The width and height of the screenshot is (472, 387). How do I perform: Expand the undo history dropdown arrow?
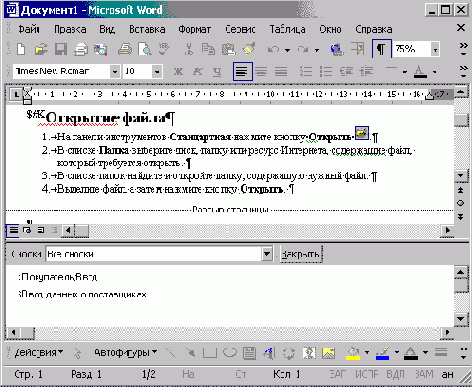coord(287,50)
